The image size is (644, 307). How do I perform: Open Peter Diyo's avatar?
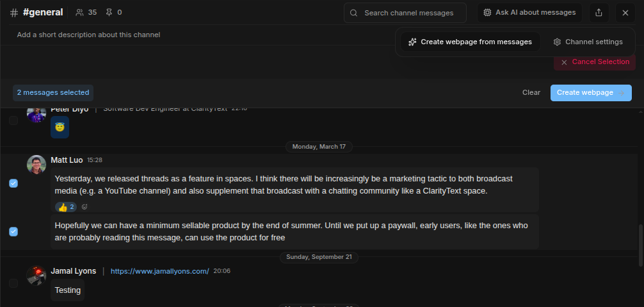(x=36, y=114)
